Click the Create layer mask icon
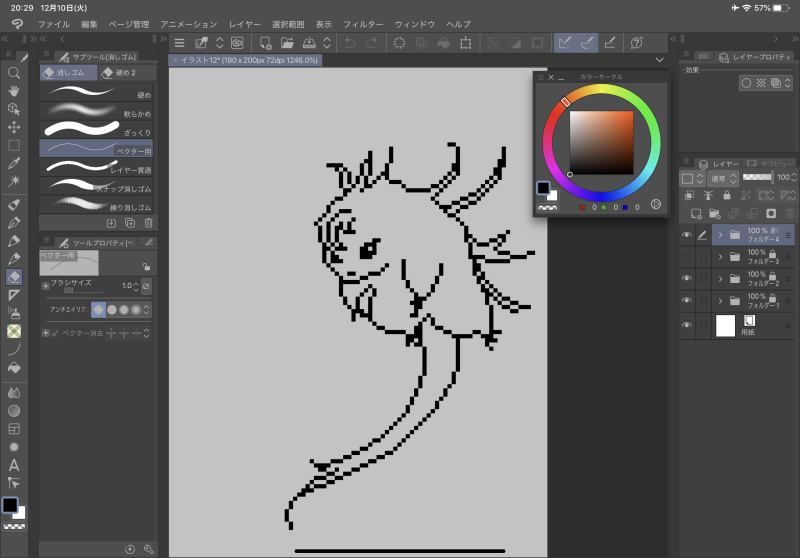The image size is (800, 558). (x=771, y=214)
